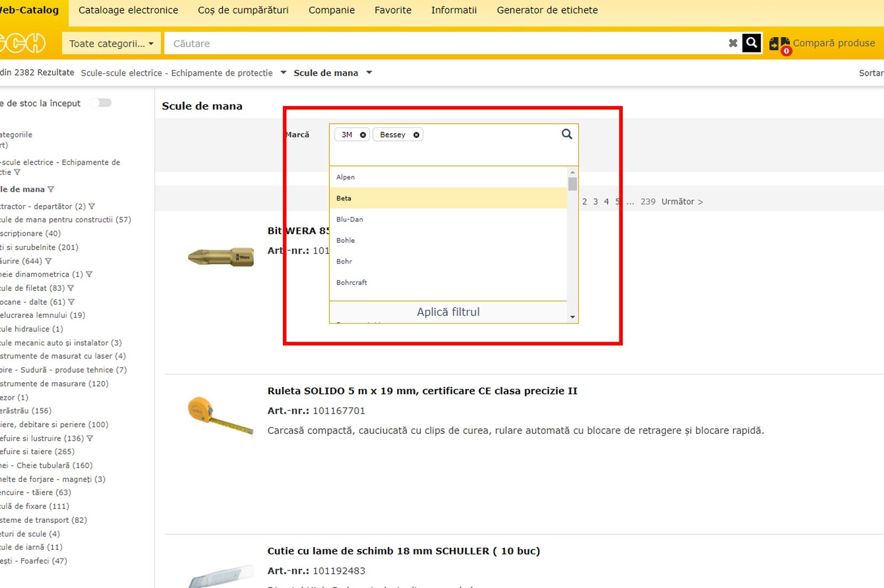This screenshot has width=884, height=588.
Task: Click Aplică filtrul button
Action: click(448, 312)
